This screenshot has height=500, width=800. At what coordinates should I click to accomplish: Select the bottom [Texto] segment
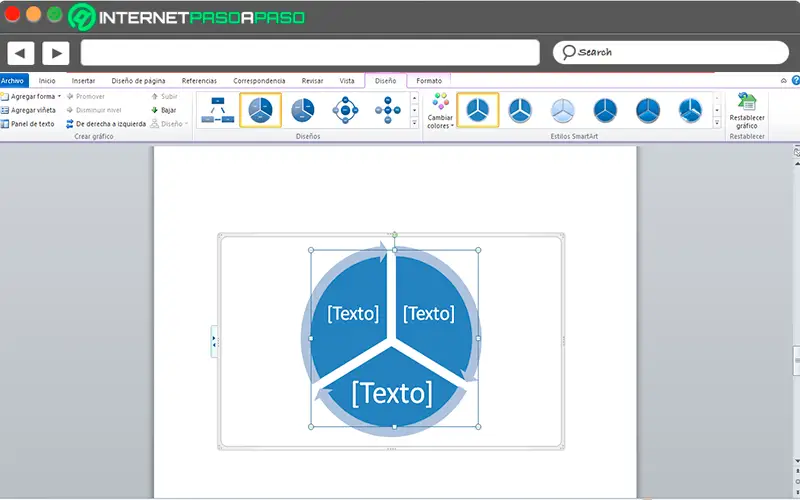pos(392,393)
